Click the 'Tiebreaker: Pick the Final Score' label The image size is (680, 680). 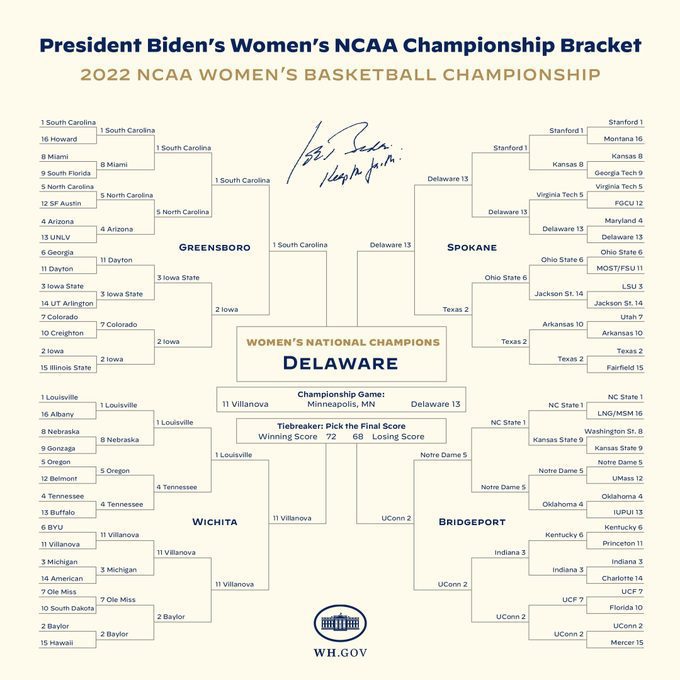[x=340, y=427]
